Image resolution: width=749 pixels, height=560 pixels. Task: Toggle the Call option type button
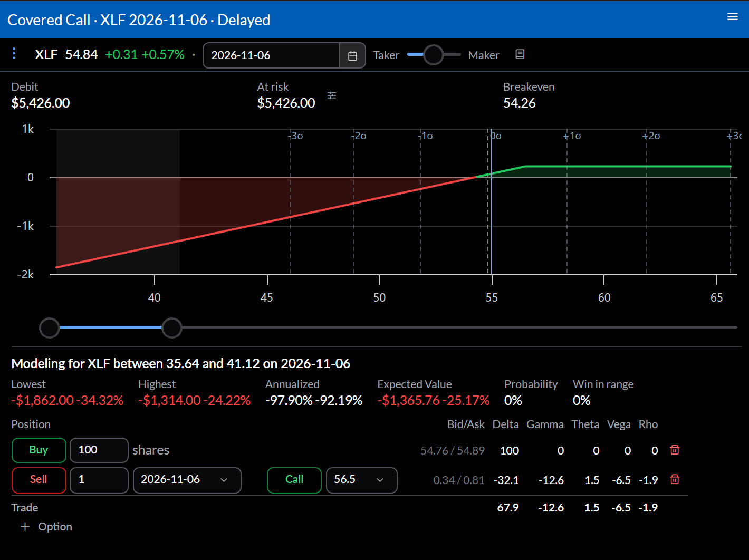[x=294, y=479]
